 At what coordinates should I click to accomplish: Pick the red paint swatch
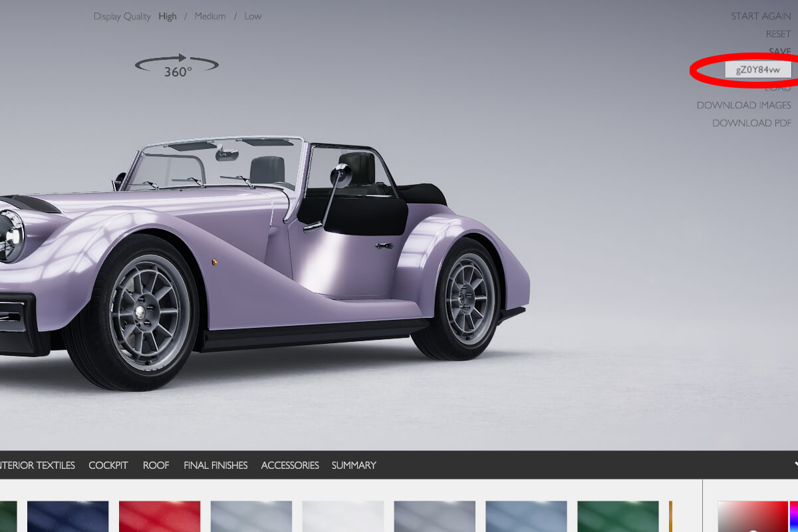click(160, 517)
